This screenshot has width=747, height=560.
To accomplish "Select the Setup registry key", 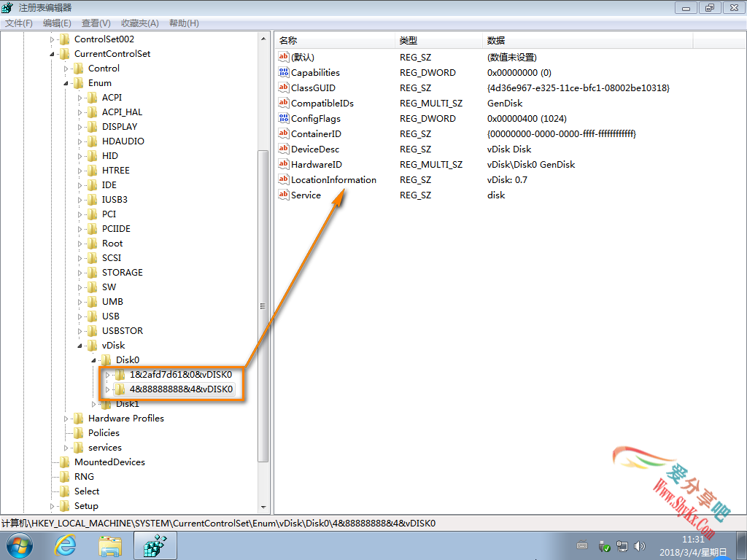I will (x=86, y=506).
